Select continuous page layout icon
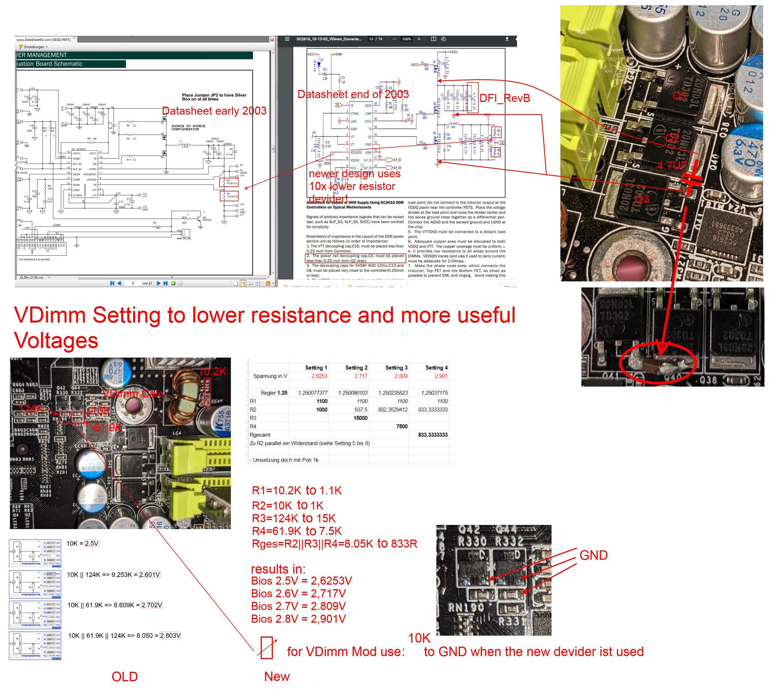Image resolution: width=770 pixels, height=700 pixels. 243,283
